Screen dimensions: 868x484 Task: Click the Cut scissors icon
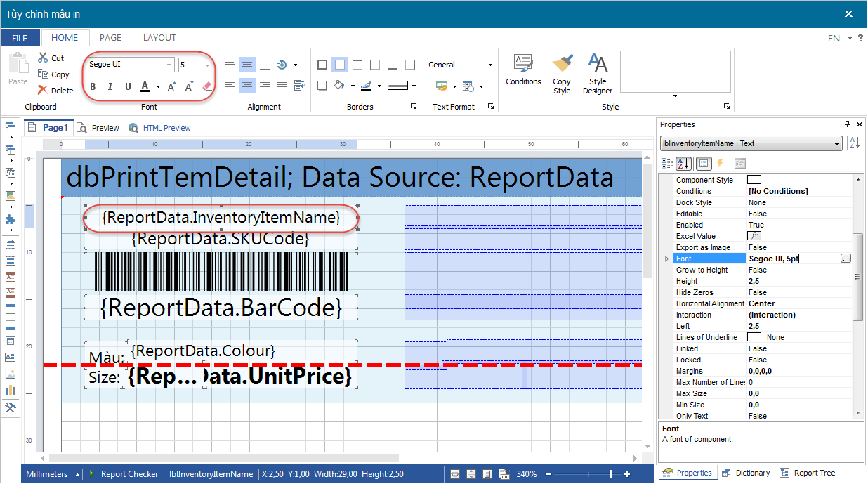44,58
